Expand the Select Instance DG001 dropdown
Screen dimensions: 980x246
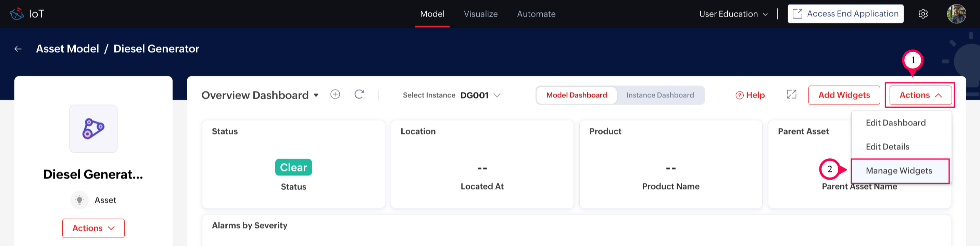click(497, 95)
